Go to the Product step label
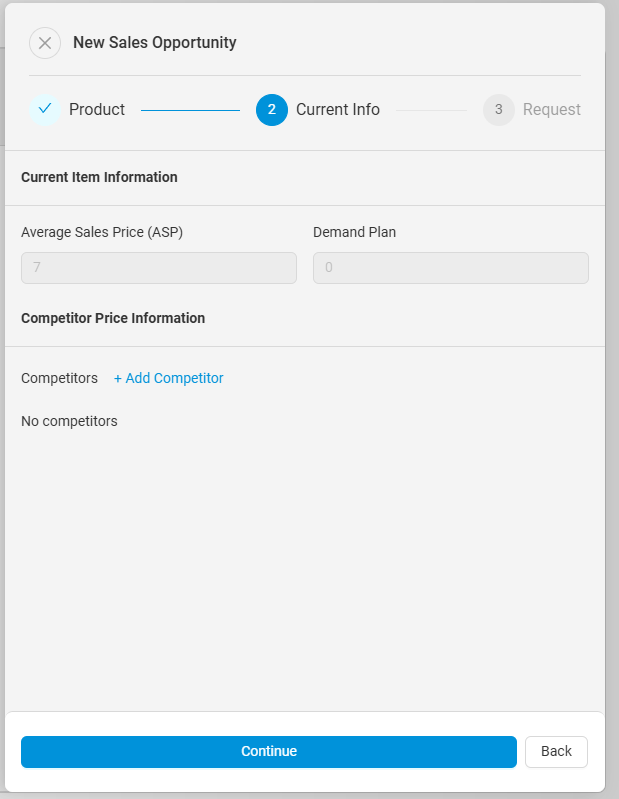The image size is (619, 799). point(97,110)
